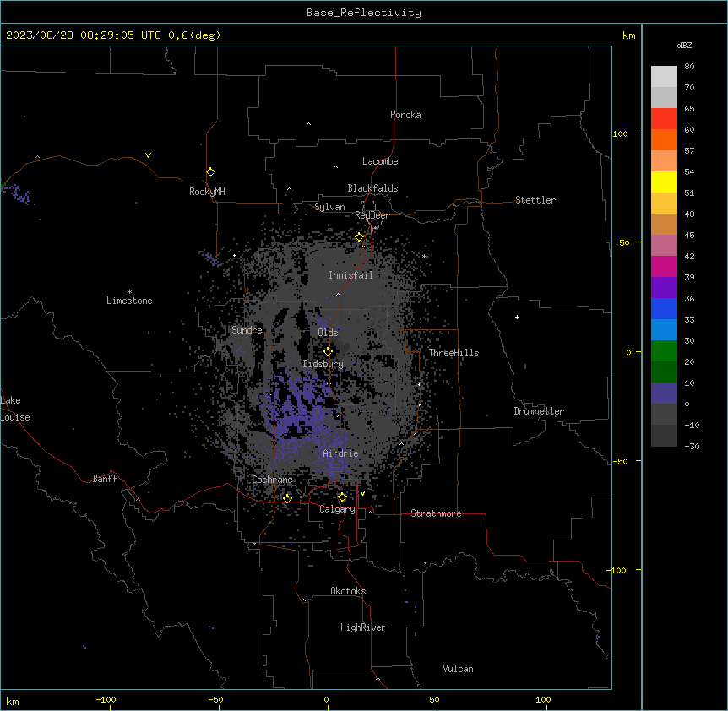The image size is (728, 711).
Task: Select the yellow diamond marker under Olds
Action: click(328, 352)
